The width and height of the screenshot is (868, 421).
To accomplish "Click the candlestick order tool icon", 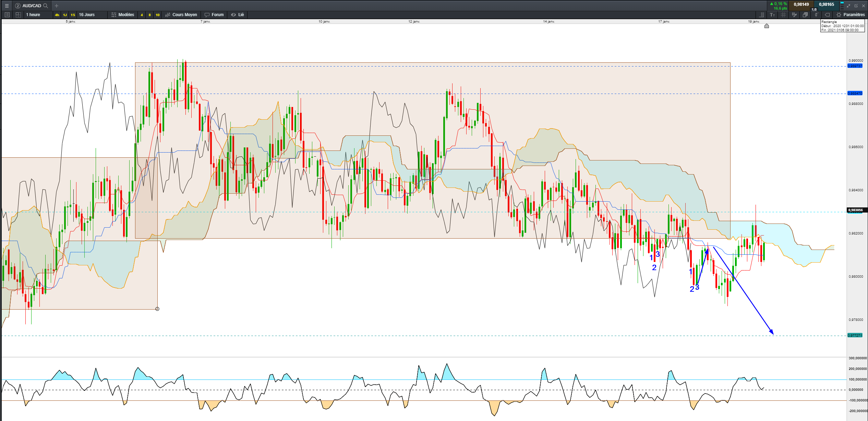I will pos(816,15).
